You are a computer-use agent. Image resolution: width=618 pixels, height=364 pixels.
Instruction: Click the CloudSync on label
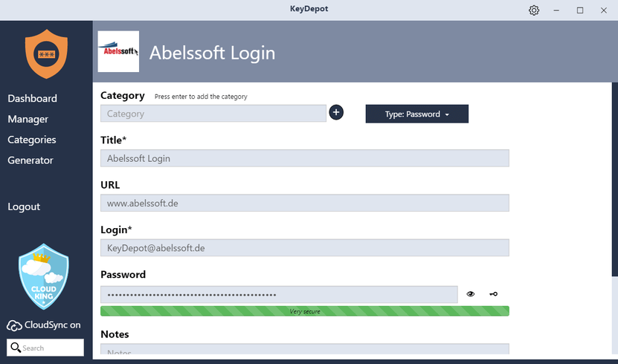click(52, 325)
